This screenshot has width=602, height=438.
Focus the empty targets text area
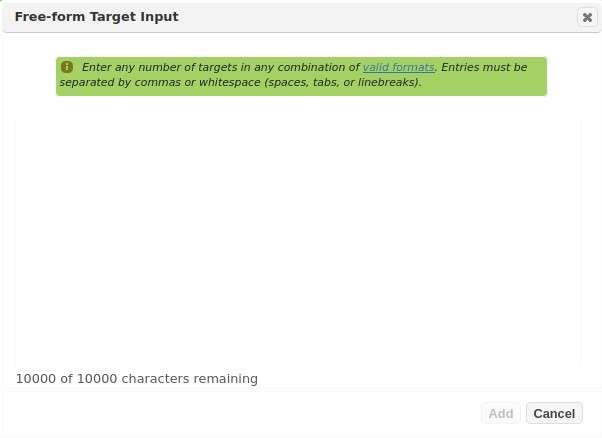(x=298, y=240)
